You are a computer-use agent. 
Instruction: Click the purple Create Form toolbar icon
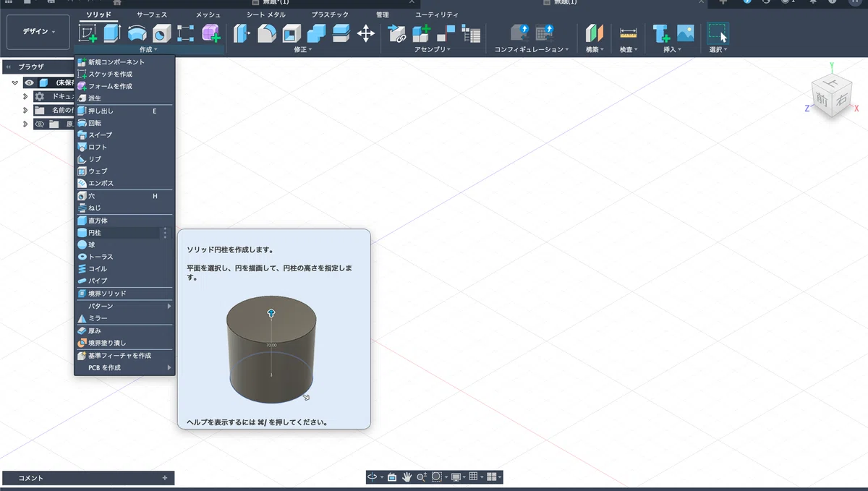[210, 33]
